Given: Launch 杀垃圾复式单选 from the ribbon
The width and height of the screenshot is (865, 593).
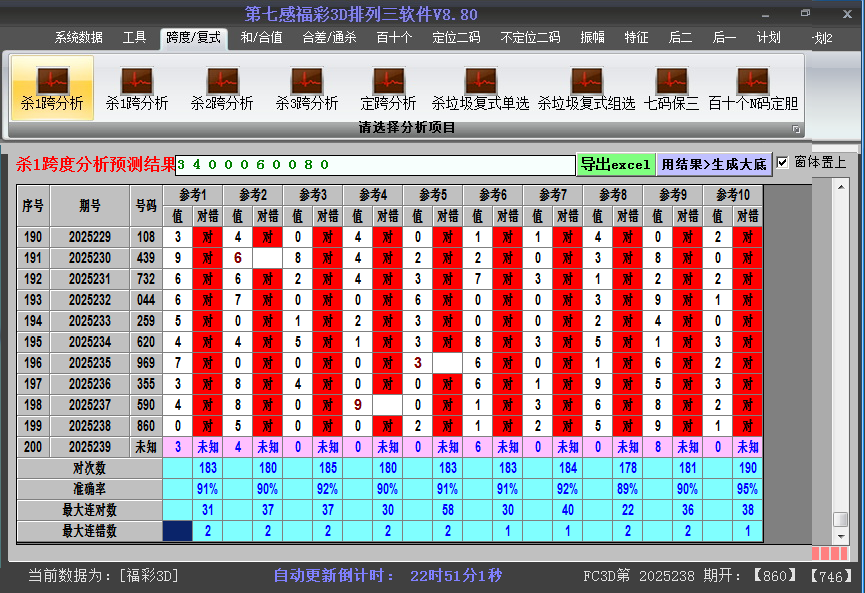Looking at the screenshot, I should tap(480, 88).
